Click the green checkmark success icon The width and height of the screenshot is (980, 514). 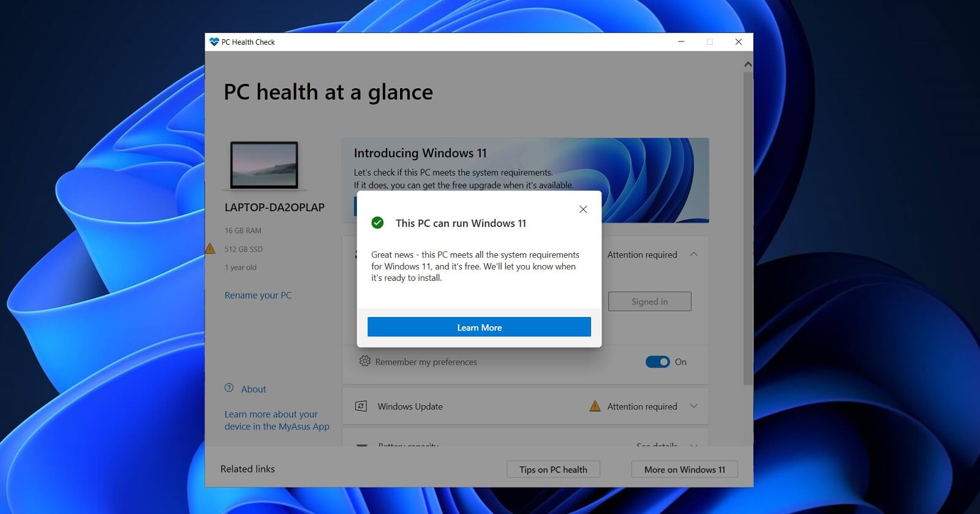(377, 223)
